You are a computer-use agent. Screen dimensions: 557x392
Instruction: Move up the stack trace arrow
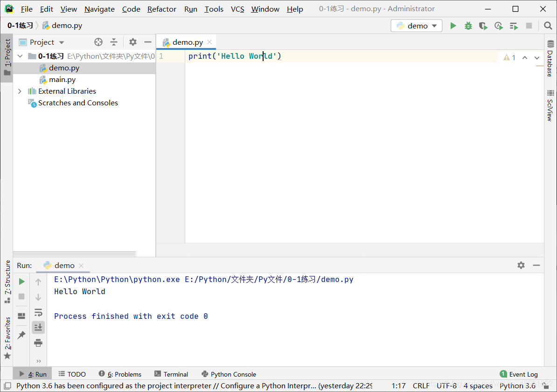click(38, 282)
